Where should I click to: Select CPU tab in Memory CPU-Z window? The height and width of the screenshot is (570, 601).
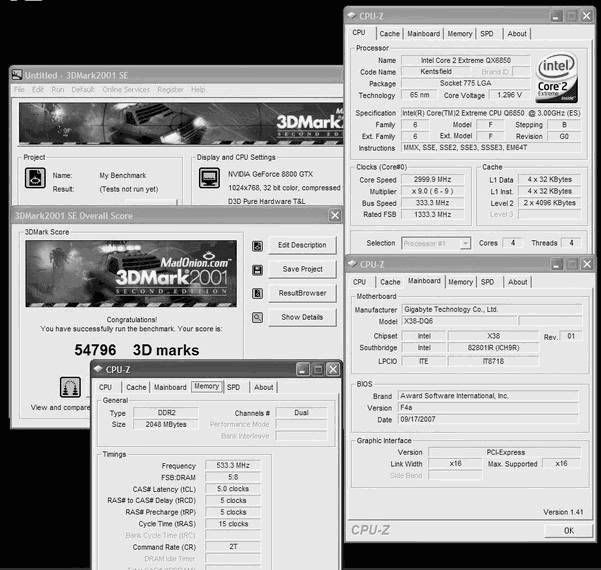(105, 388)
